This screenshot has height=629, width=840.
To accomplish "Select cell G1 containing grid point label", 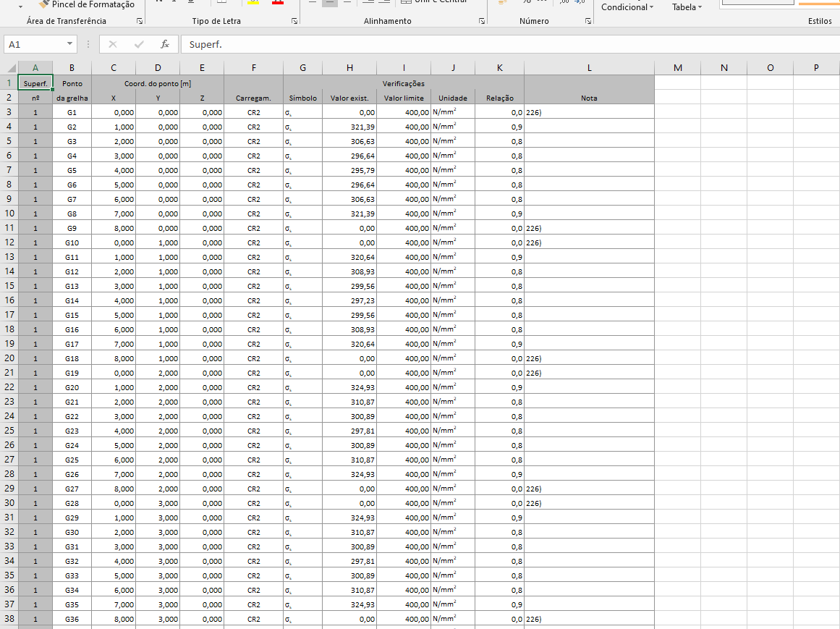I will tap(72, 112).
